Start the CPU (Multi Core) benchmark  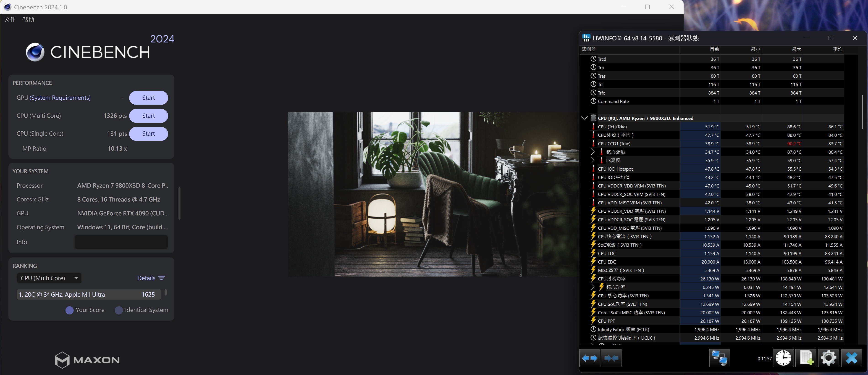(149, 116)
